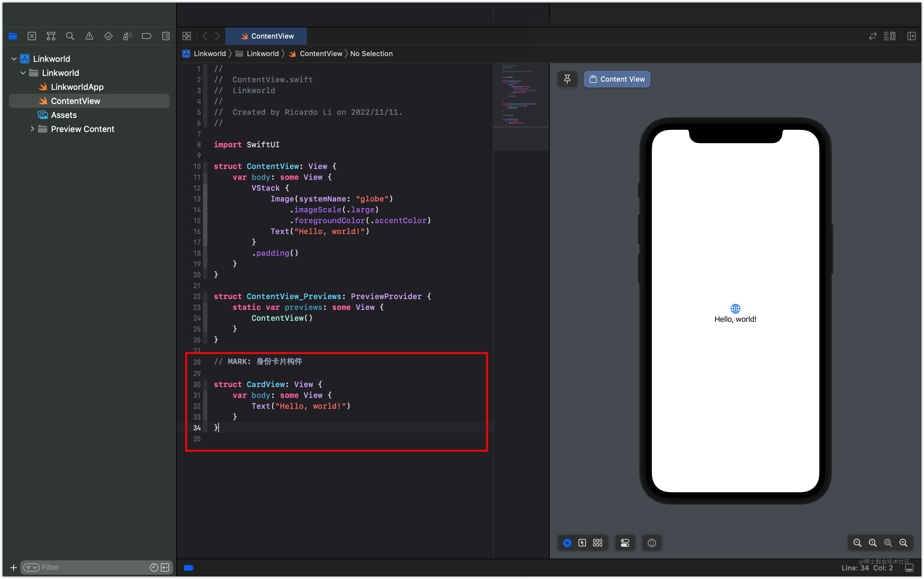Place cursor on 'import SwiftUI' line
Screen dimensions: 924x579
click(x=246, y=145)
